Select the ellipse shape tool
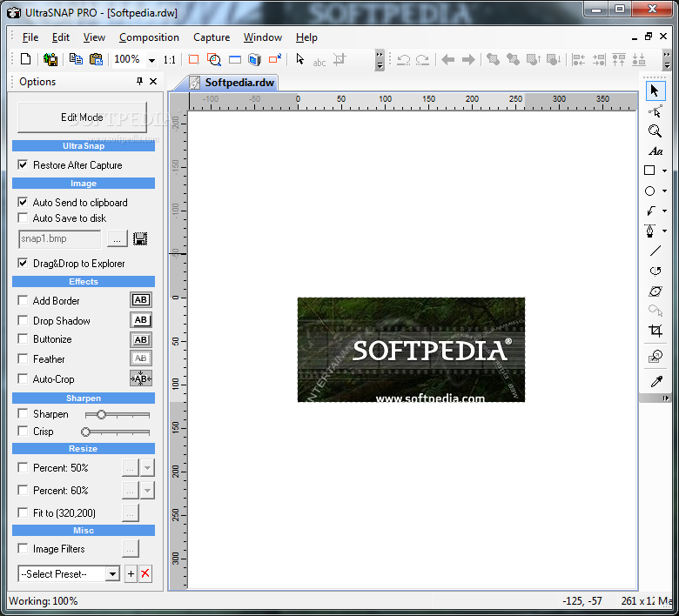679x616 pixels. 649,191
